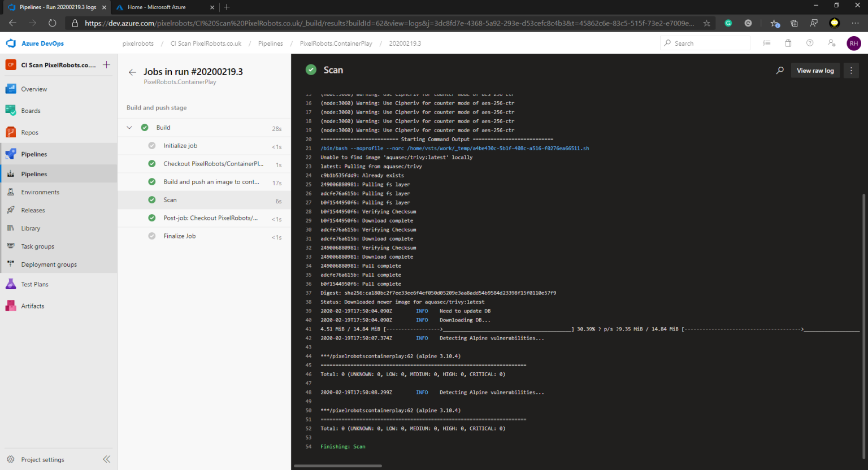Click the View raw log button

pos(815,70)
